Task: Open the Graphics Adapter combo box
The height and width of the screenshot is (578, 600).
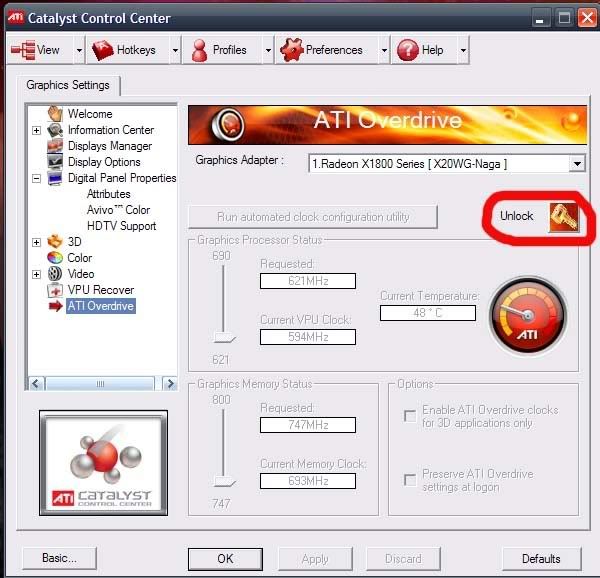Action: point(447,164)
